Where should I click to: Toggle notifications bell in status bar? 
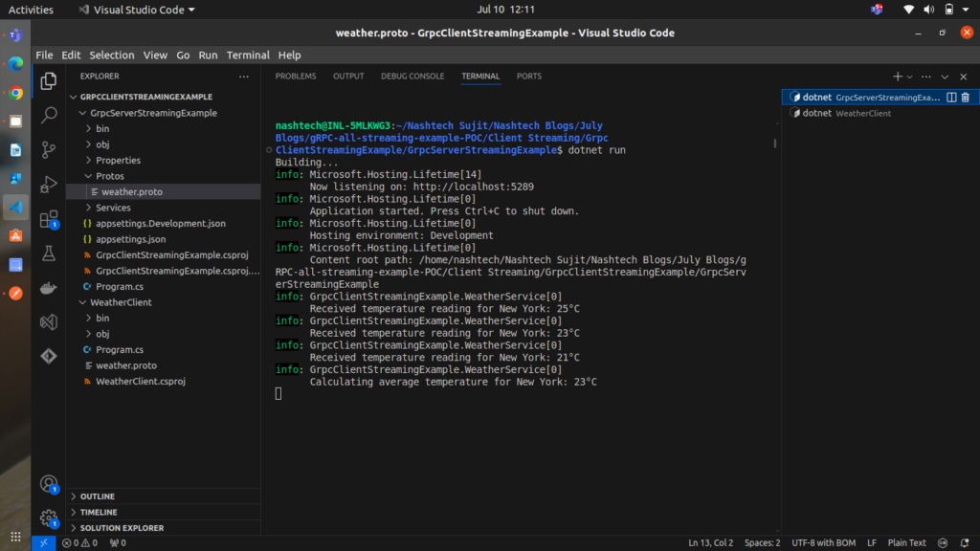tap(964, 543)
